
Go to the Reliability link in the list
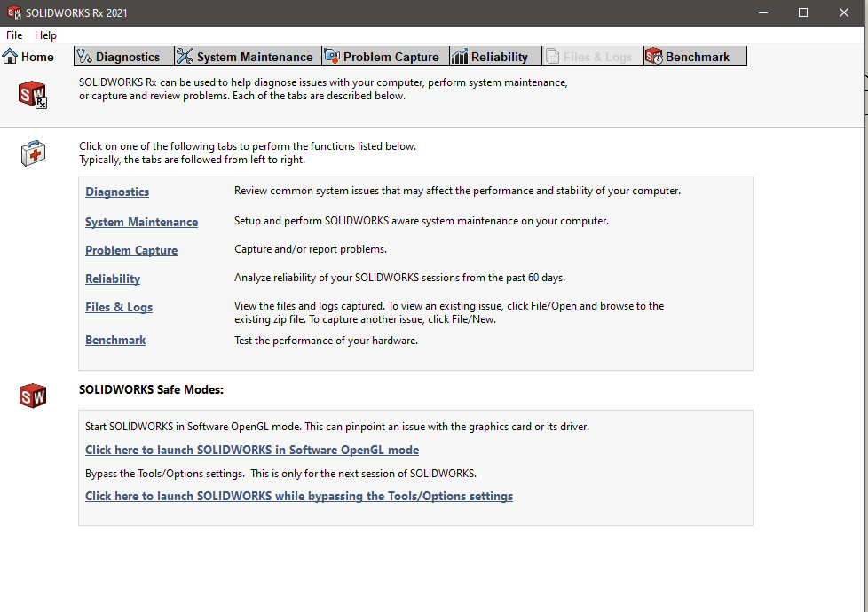click(113, 279)
